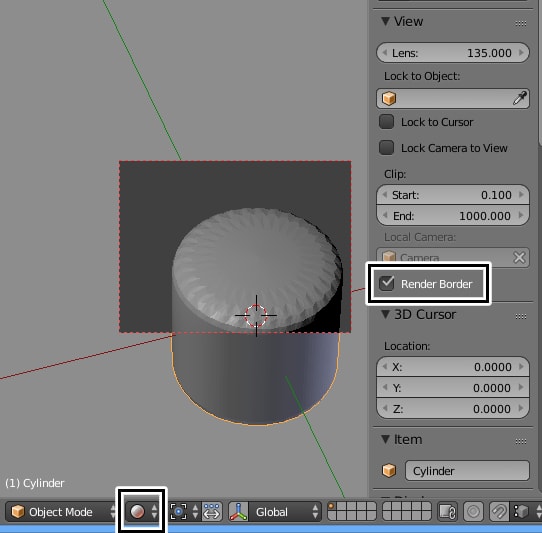
Task: Select the first scene layer button
Action: pyautogui.click(x=331, y=507)
